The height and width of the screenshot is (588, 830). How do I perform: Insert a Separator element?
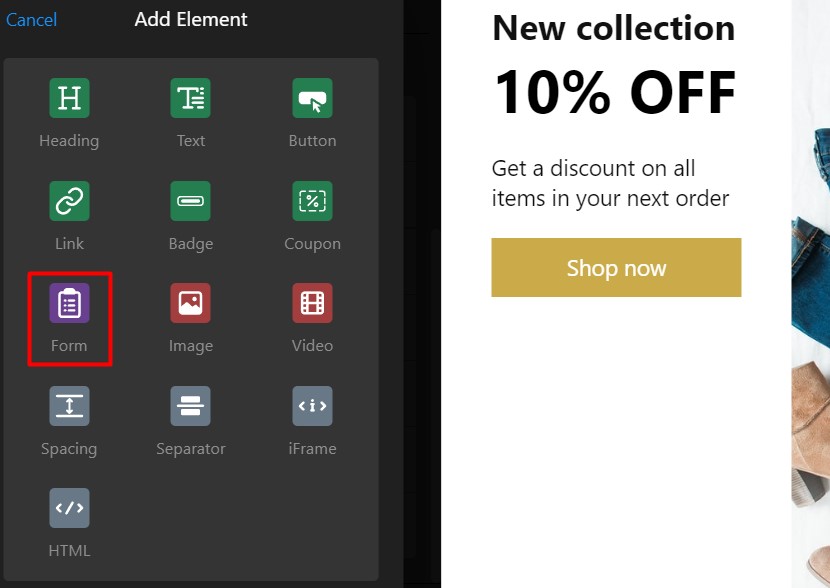pos(190,421)
